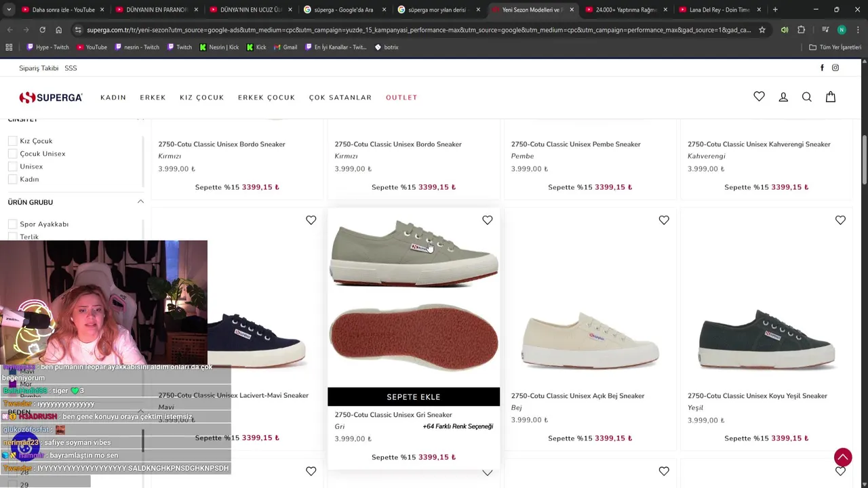Open browser extensions puzzle icon

(801, 30)
